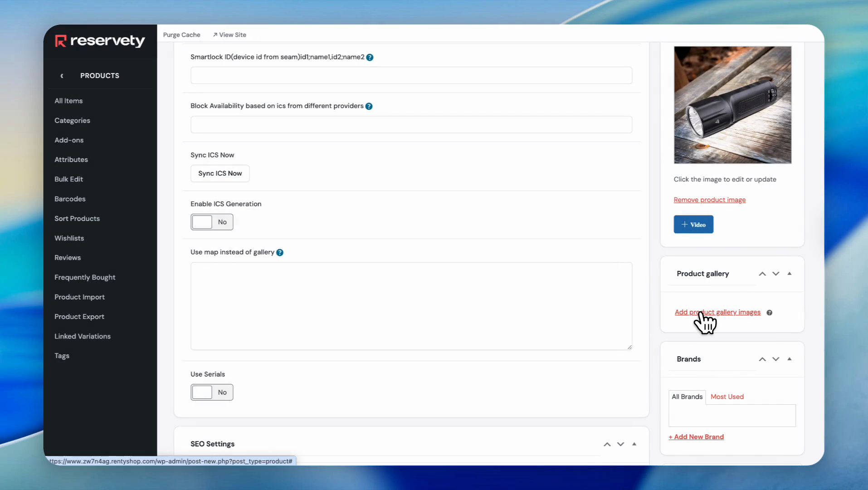868x490 pixels.
Task: Open the Smartlock ID help tooltip icon
Action: pyautogui.click(x=370, y=57)
